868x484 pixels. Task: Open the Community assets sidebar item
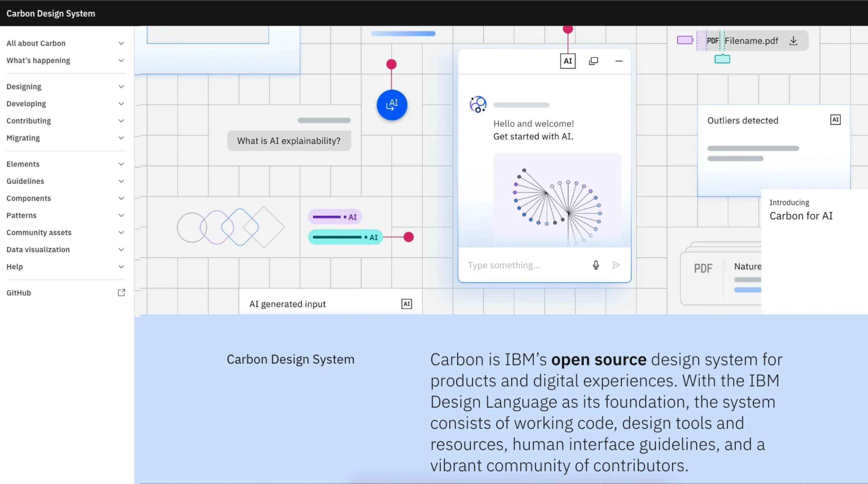click(x=66, y=232)
